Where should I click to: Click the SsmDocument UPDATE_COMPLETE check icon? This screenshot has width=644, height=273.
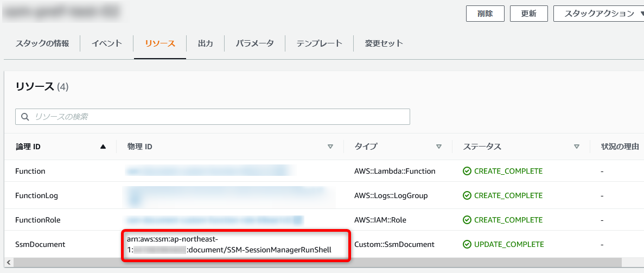tap(467, 244)
